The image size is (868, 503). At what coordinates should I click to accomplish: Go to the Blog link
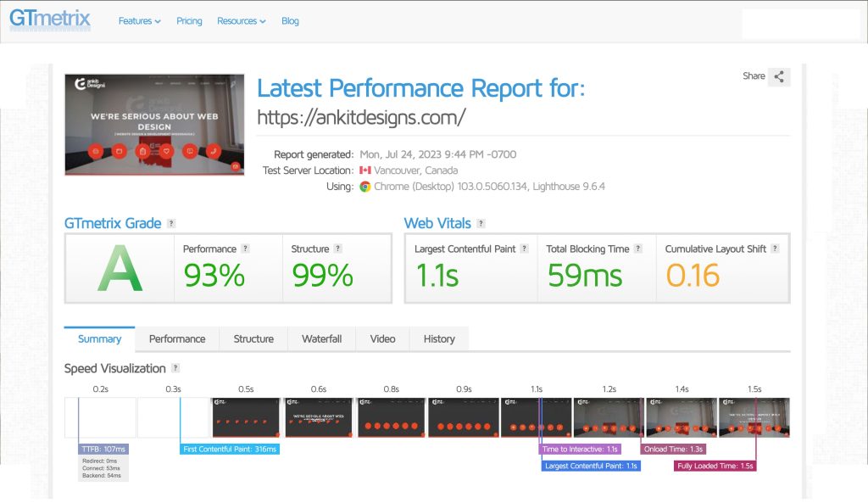(290, 21)
